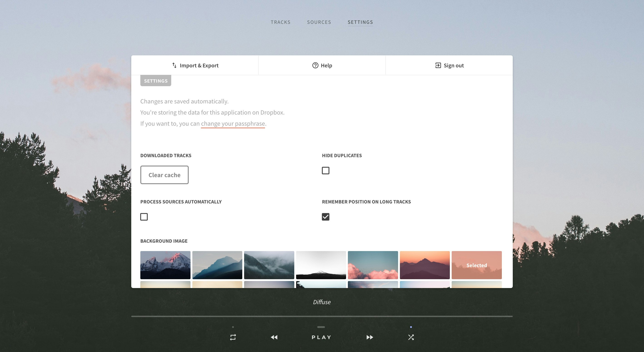Screen dimensions: 644x352
Task: Follow the change your passphrase link
Action: 233,124
